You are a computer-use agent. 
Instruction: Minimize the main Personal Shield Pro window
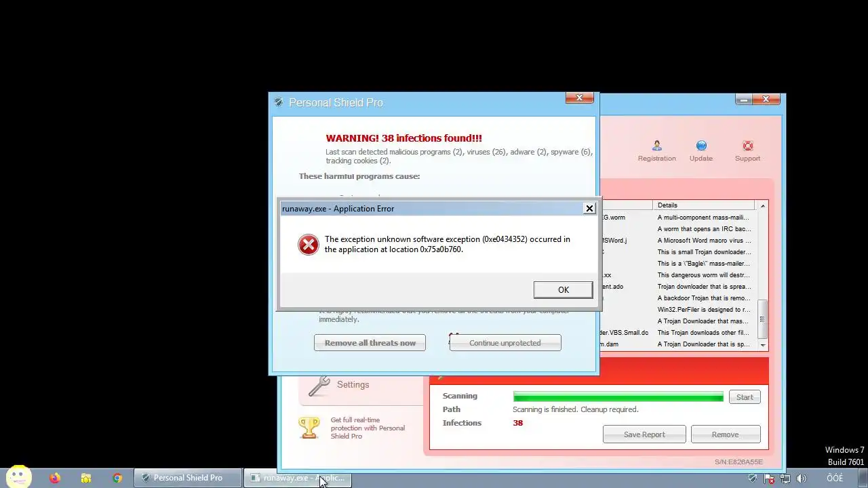click(744, 100)
